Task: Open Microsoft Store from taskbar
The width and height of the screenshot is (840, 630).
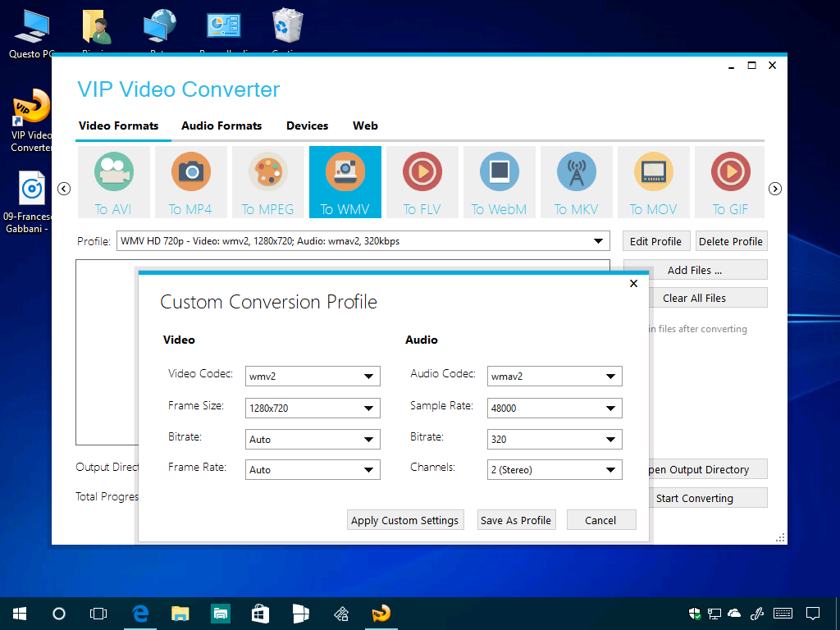Action: coord(260,614)
